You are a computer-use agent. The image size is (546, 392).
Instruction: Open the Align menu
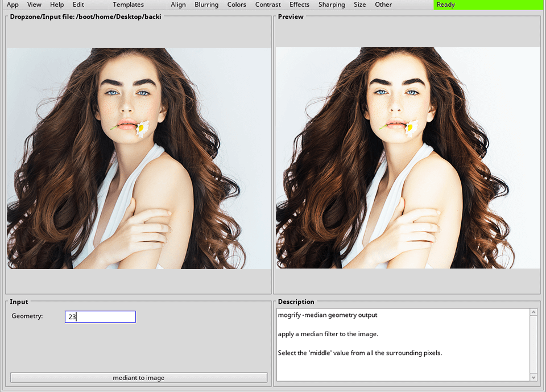coord(178,5)
